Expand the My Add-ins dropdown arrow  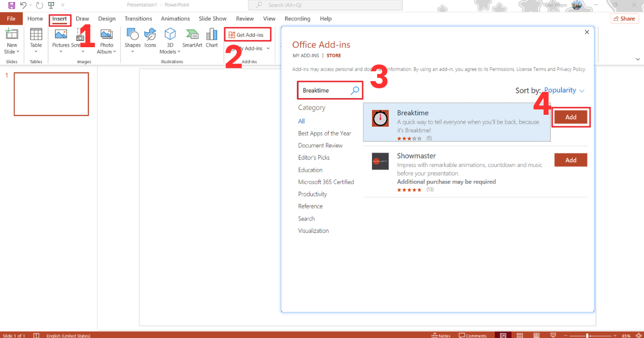268,48
